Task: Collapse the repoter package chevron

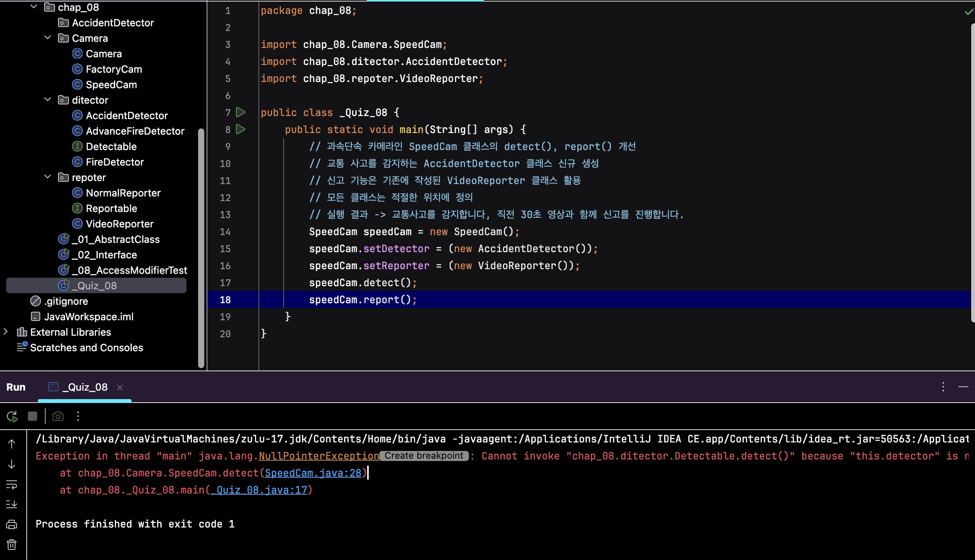Action: point(48,177)
